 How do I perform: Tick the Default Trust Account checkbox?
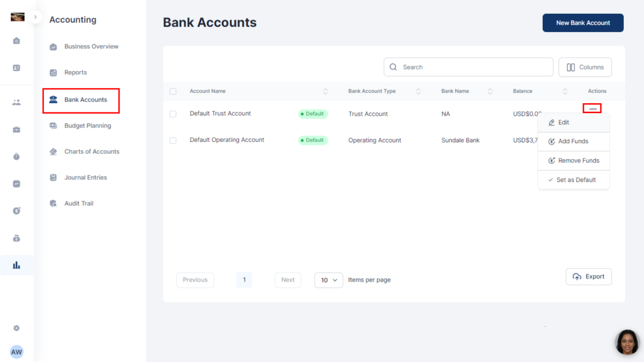pos(173,114)
